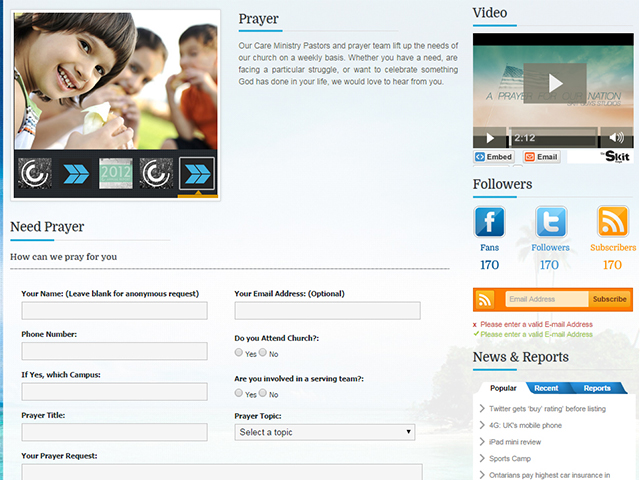Open the Prayer Topic dropdown
The image size is (640, 480).
coord(325,432)
